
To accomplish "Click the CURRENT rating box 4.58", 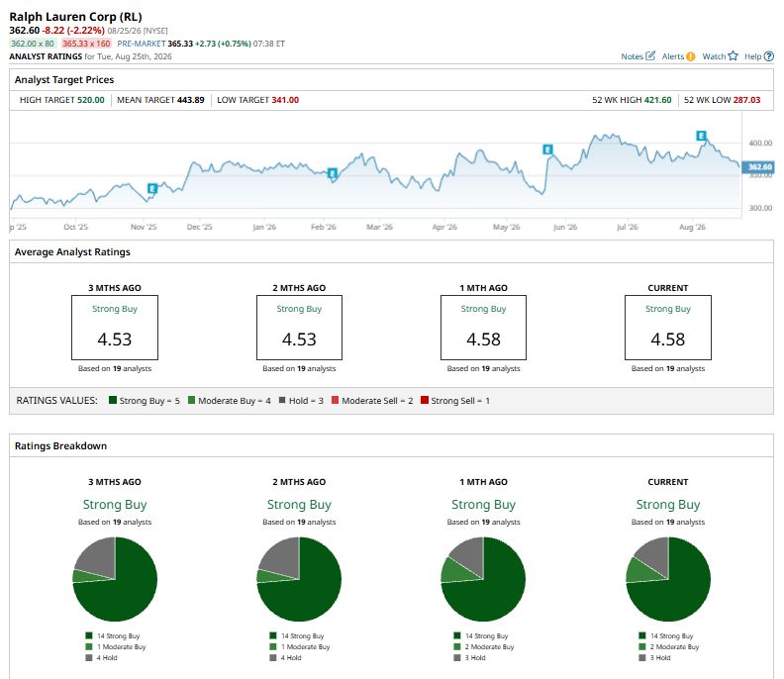I will click(x=668, y=328).
